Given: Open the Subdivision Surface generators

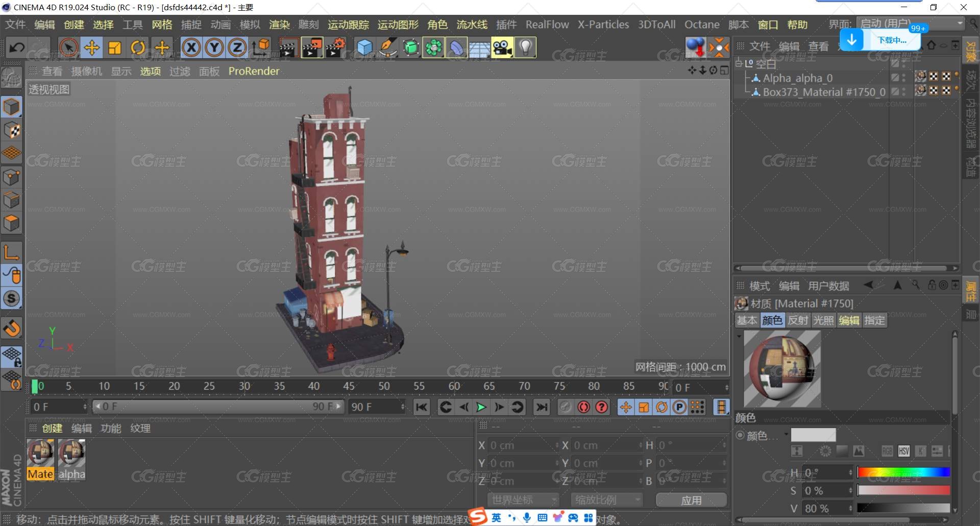Looking at the screenshot, I should pyautogui.click(x=411, y=47).
